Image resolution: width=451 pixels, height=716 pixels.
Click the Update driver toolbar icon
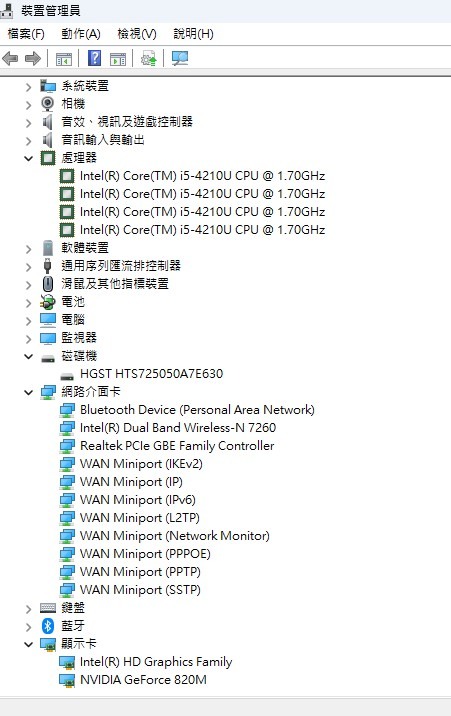tap(149, 58)
